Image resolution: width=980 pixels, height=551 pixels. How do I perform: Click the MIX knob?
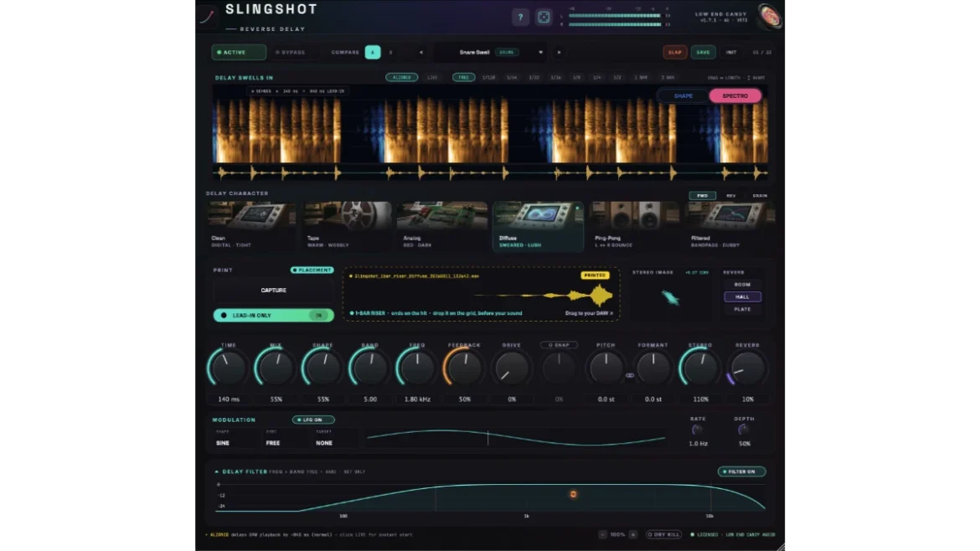coord(275,368)
